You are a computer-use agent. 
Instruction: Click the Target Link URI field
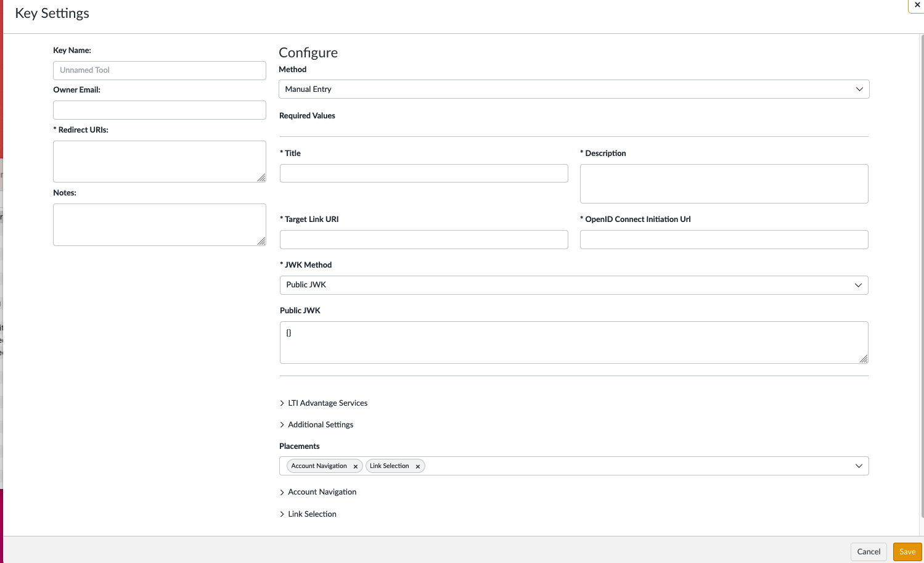point(423,239)
